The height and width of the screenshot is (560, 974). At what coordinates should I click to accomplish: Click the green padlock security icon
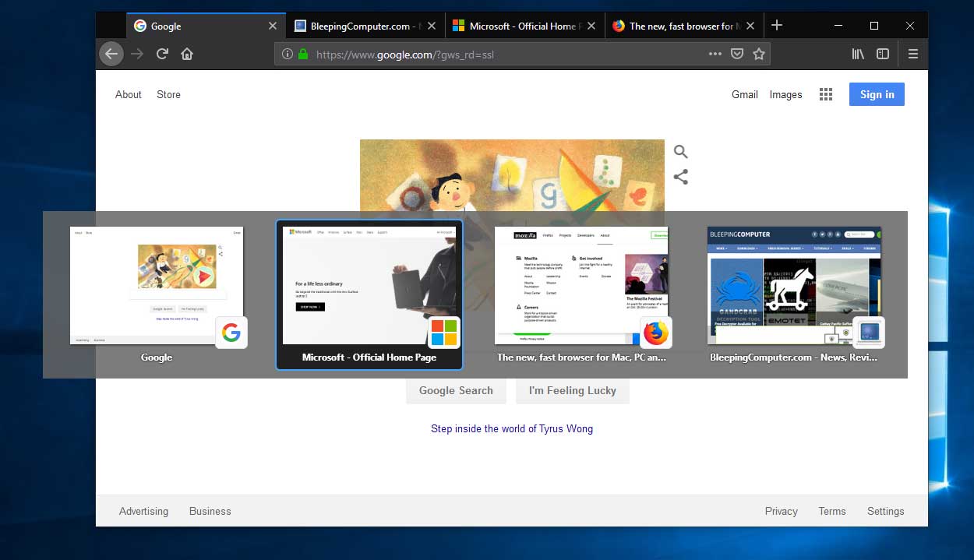point(303,55)
